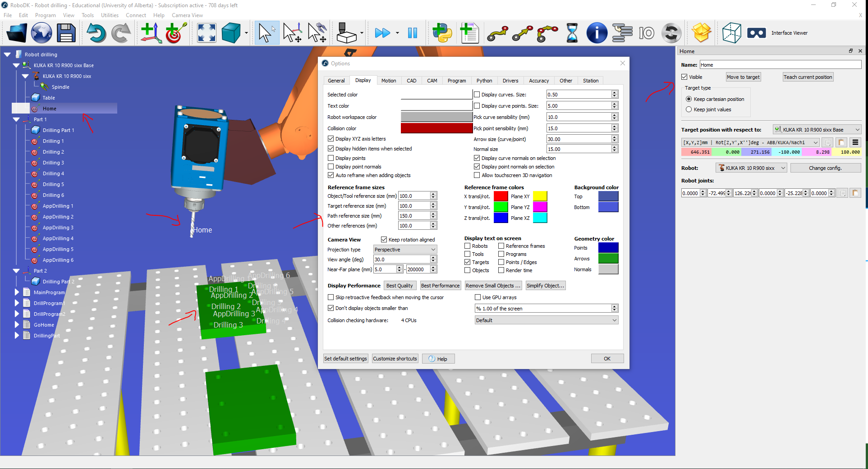Click the Undo arrow in toolbar
This screenshot has width=868, height=469.
click(x=96, y=33)
